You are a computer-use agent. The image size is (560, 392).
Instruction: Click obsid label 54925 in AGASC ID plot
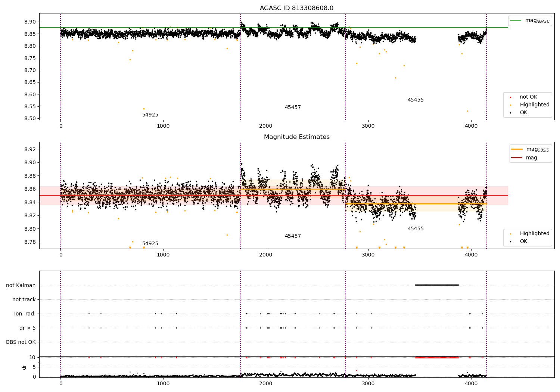[150, 115]
